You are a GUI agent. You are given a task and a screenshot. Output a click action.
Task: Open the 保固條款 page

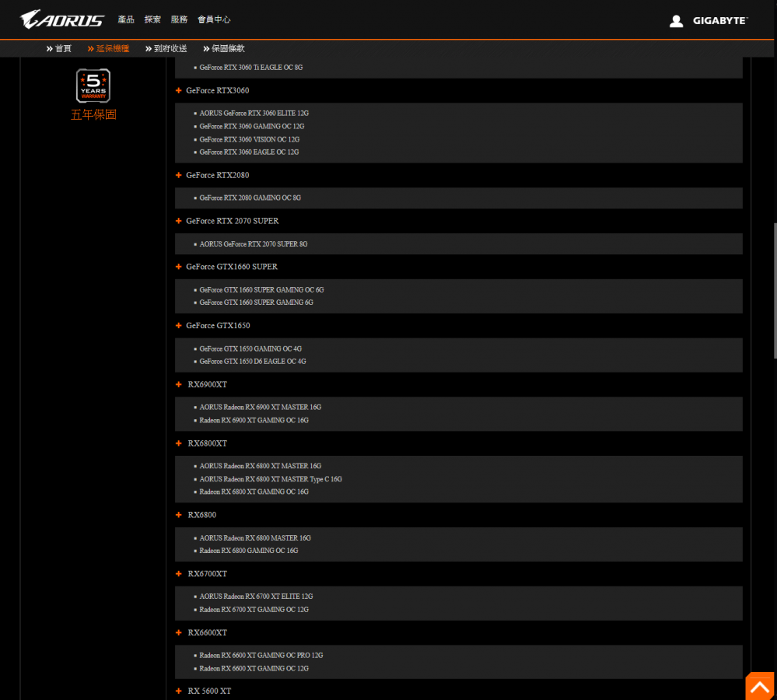[224, 48]
